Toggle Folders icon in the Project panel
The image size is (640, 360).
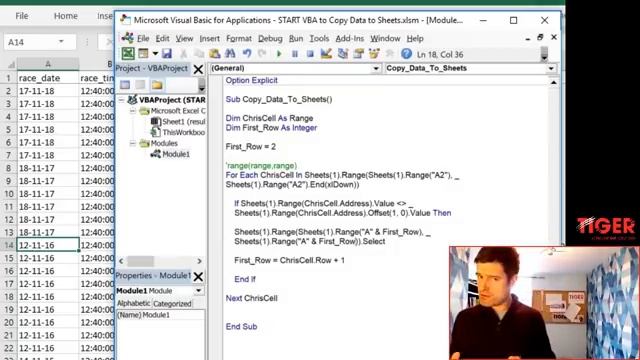(x=157, y=84)
